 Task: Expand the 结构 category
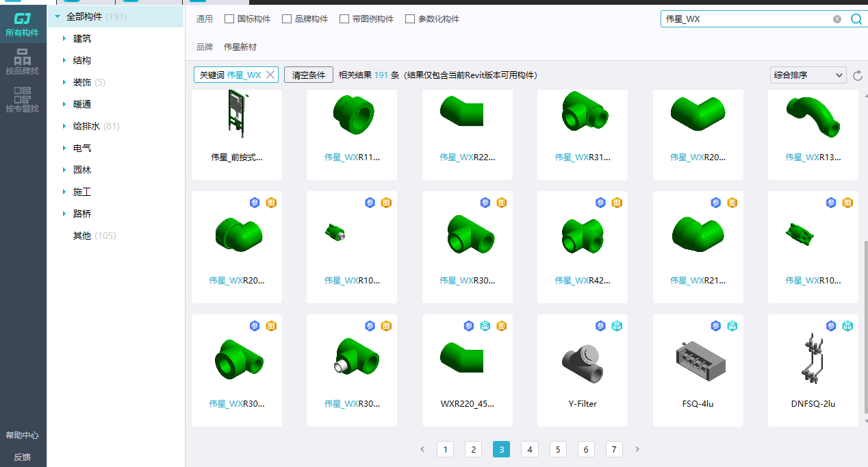click(64, 60)
